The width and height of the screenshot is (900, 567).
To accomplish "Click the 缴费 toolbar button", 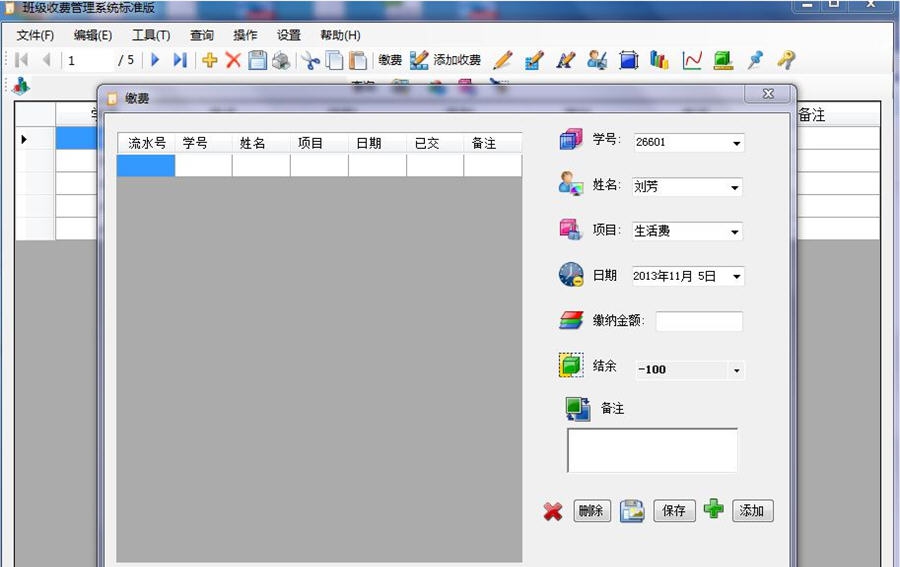I will pyautogui.click(x=390, y=60).
